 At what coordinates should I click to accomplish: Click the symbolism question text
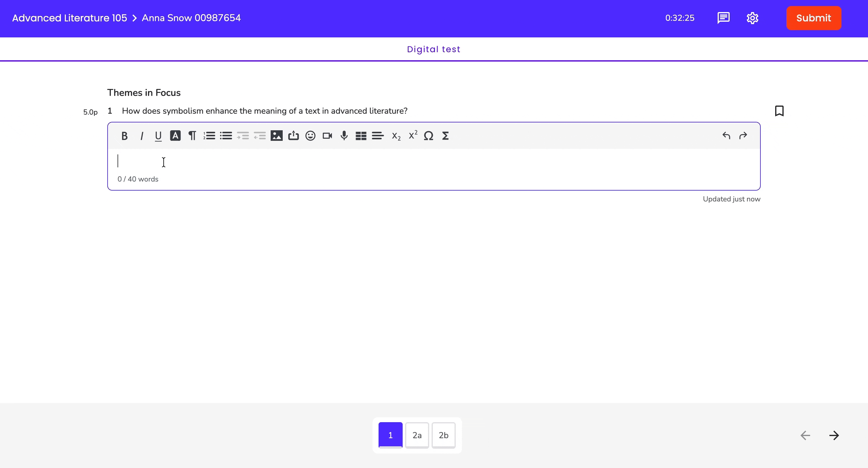[x=265, y=111]
